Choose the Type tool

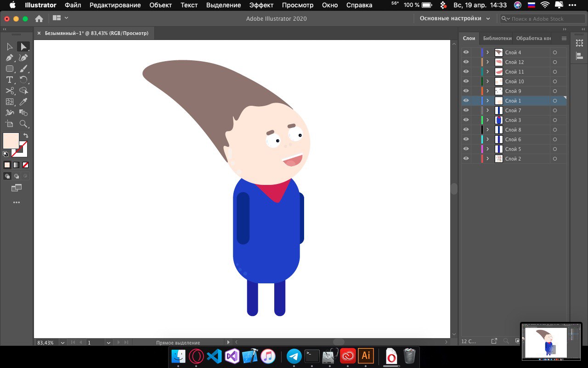[9, 80]
